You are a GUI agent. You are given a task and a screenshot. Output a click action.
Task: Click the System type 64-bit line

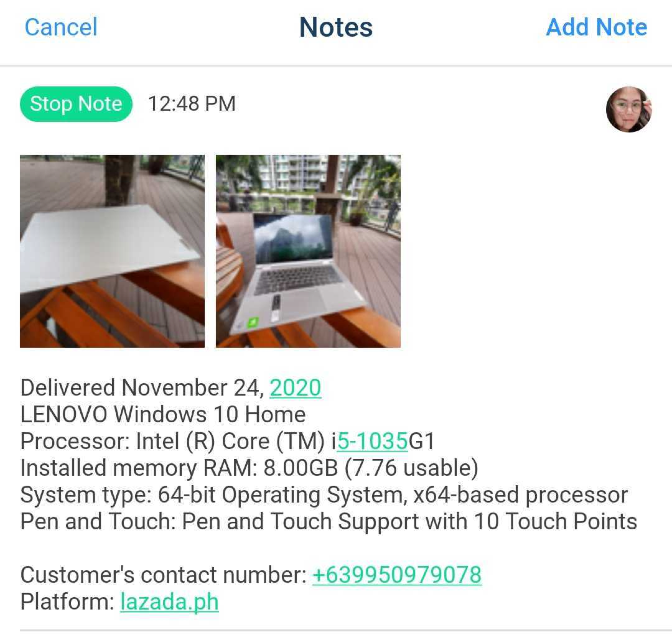[x=324, y=494]
